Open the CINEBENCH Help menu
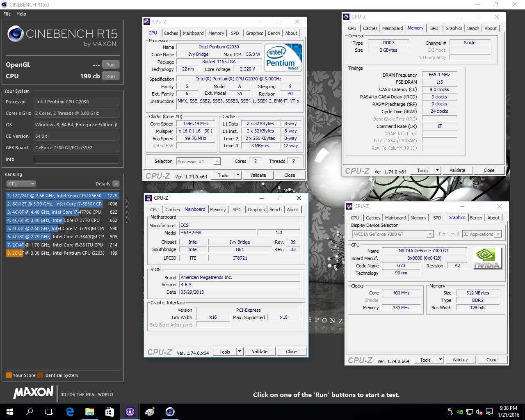 coord(21,14)
